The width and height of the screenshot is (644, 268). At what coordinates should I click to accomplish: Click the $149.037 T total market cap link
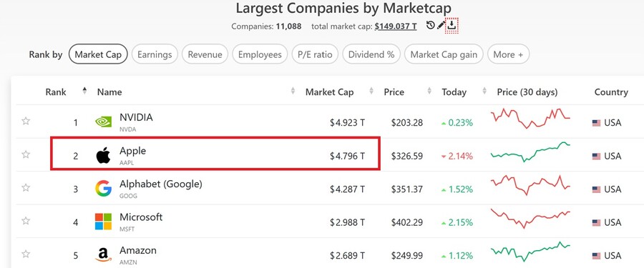[396, 26]
